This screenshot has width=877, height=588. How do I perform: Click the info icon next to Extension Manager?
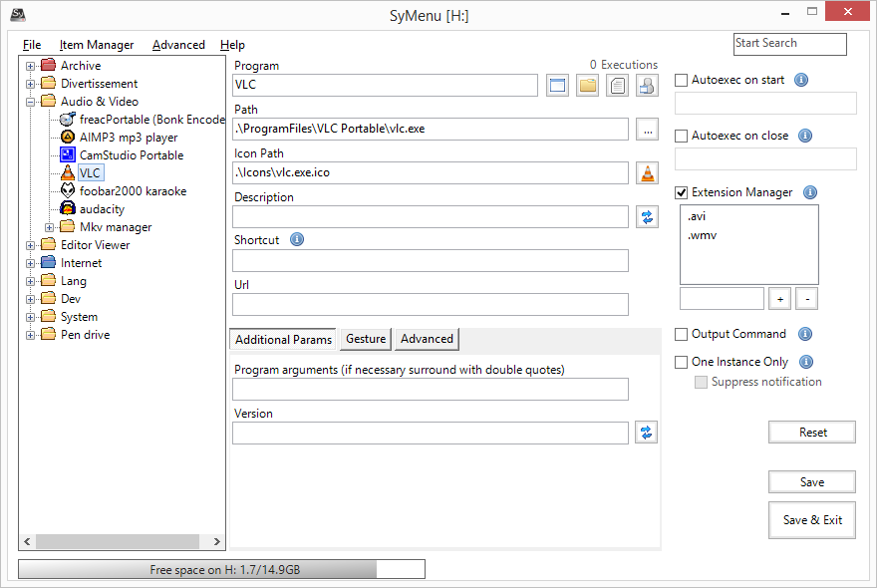coord(810,192)
